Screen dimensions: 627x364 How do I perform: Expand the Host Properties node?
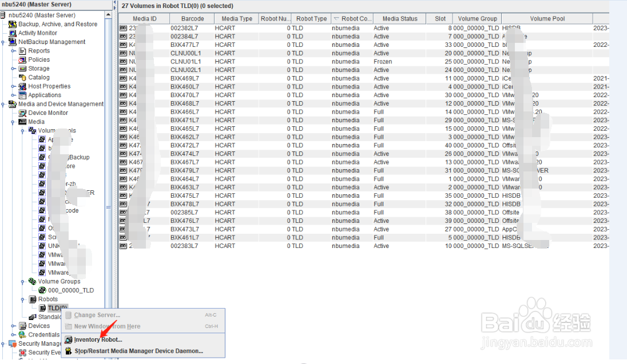[x=13, y=86]
